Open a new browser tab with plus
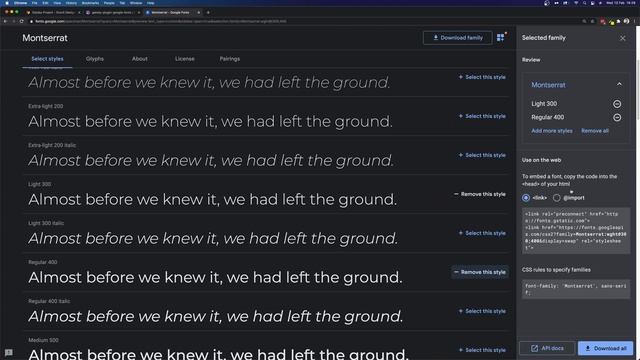This screenshot has width=640, height=360. click(208, 13)
